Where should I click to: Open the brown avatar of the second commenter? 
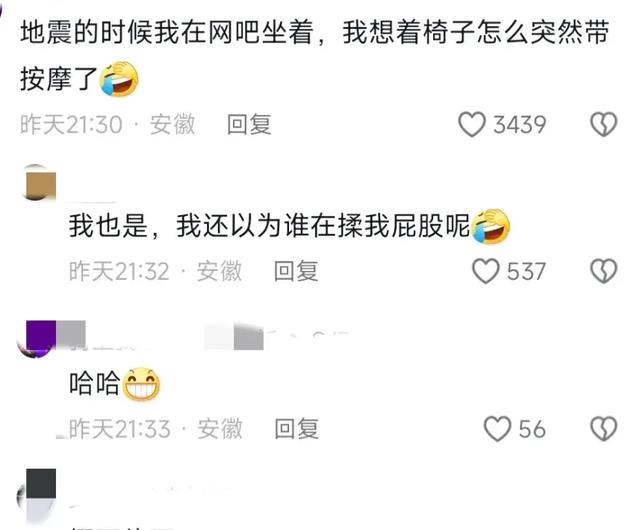(38, 183)
